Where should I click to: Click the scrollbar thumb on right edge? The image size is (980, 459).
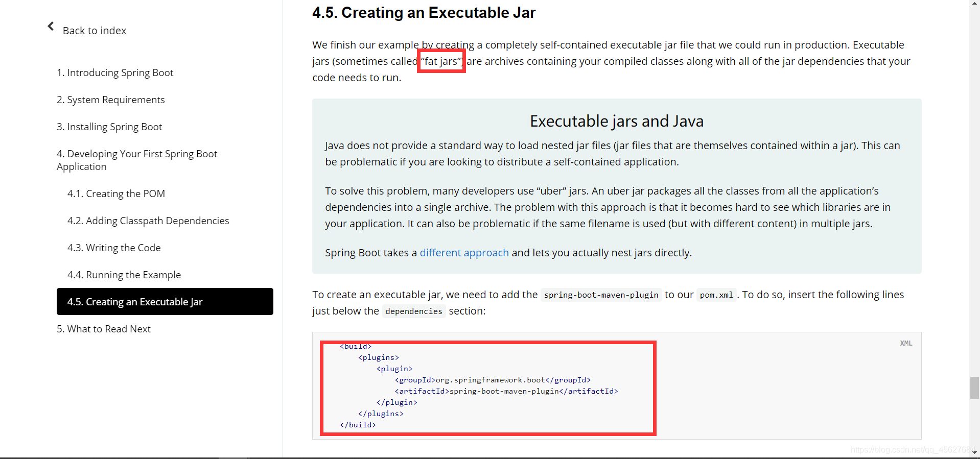tap(974, 388)
